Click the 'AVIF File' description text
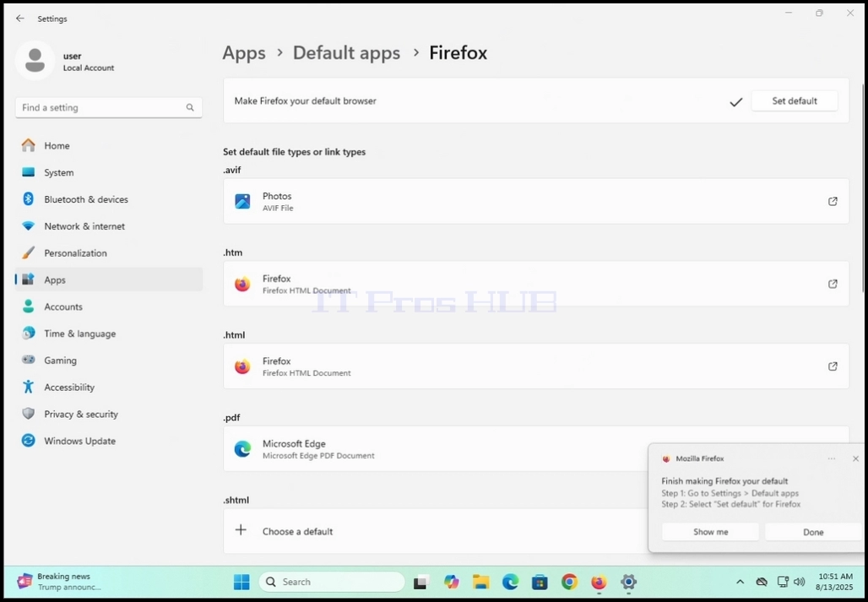The image size is (868, 602). 278,208
